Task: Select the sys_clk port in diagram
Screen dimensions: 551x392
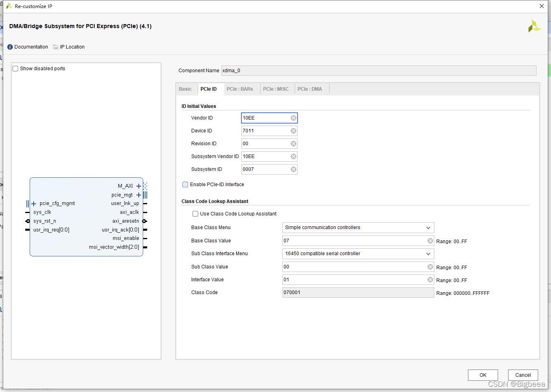Action: click(x=42, y=212)
